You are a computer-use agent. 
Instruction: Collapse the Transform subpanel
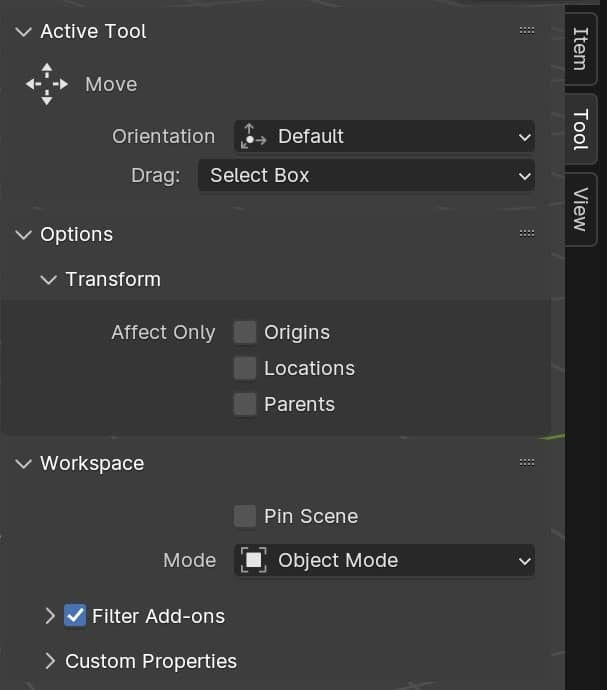point(49,280)
